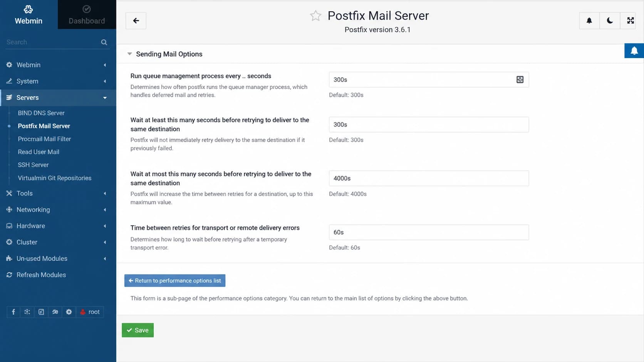The height and width of the screenshot is (362, 644).
Task: Collapse the Sending Mail Options section triangle
Action: (x=130, y=54)
